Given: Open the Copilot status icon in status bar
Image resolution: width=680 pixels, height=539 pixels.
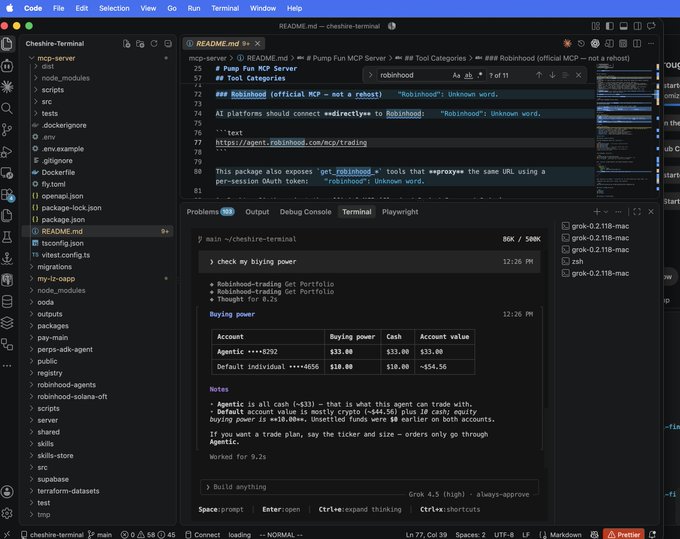Looking at the screenshot, I should [x=595, y=535].
